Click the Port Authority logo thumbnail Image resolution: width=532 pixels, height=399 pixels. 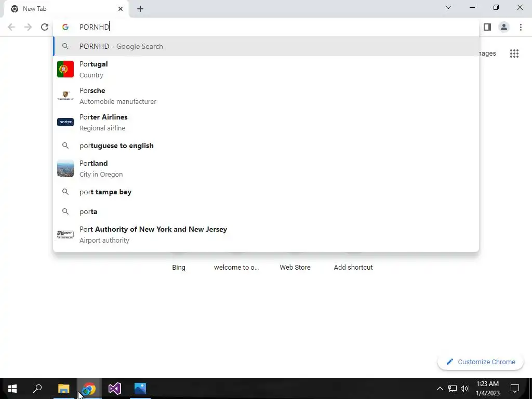click(x=65, y=234)
